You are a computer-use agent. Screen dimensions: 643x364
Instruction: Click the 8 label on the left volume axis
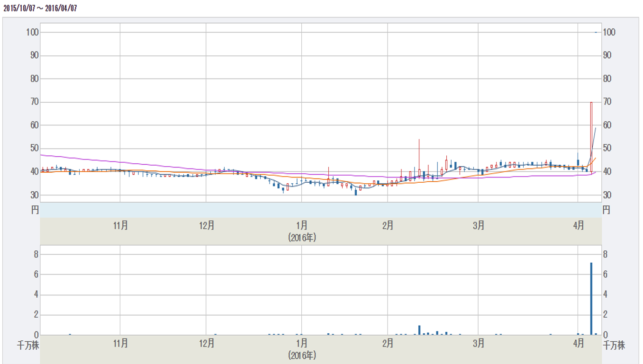click(36, 255)
